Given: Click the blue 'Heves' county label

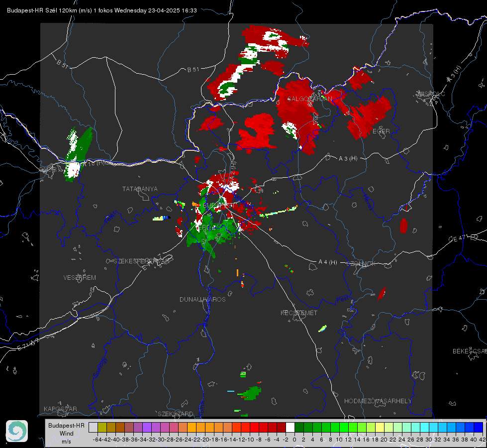Looking at the screenshot, I should click(367, 202).
